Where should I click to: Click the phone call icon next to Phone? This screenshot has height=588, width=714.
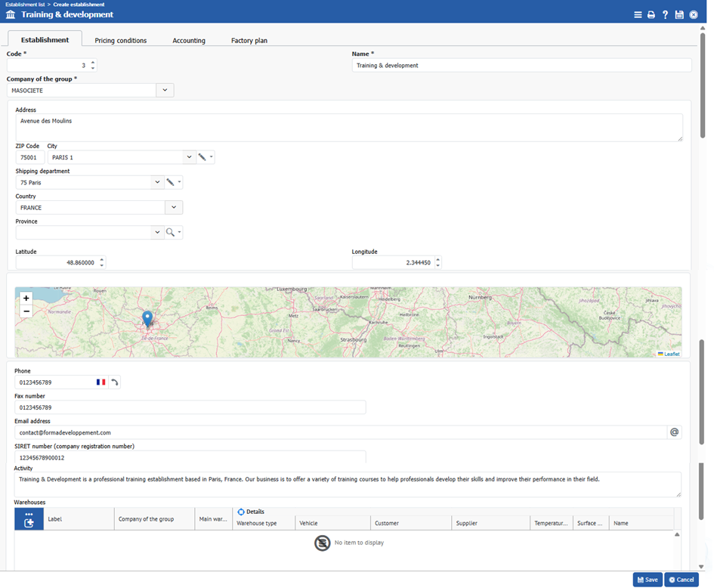(x=115, y=382)
